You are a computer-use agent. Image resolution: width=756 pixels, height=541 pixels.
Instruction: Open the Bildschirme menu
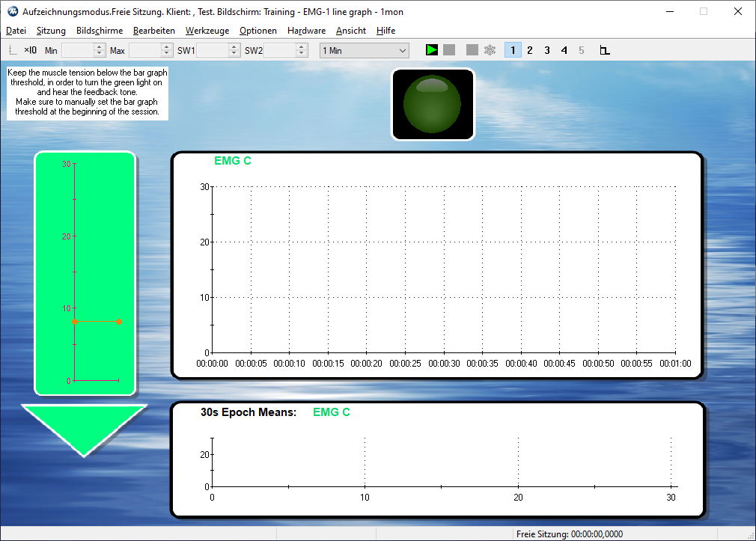[x=100, y=31]
